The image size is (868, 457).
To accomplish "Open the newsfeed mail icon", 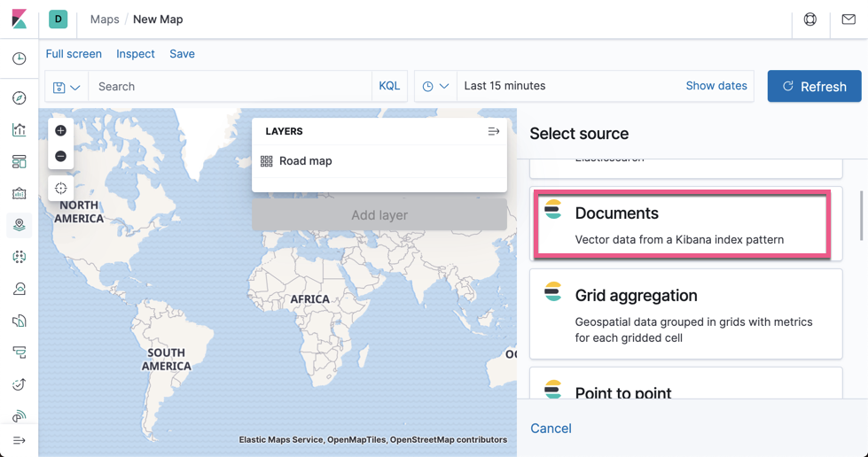I will click(x=848, y=19).
